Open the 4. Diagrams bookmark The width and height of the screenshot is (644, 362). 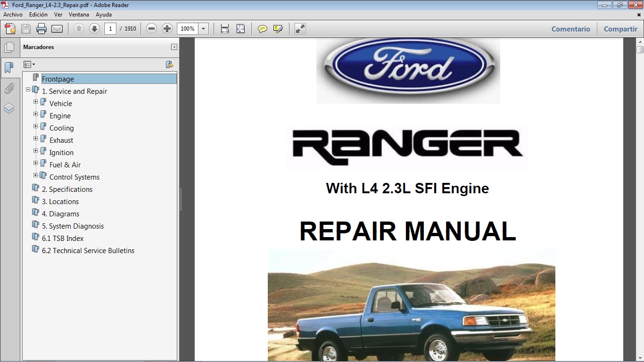click(60, 214)
